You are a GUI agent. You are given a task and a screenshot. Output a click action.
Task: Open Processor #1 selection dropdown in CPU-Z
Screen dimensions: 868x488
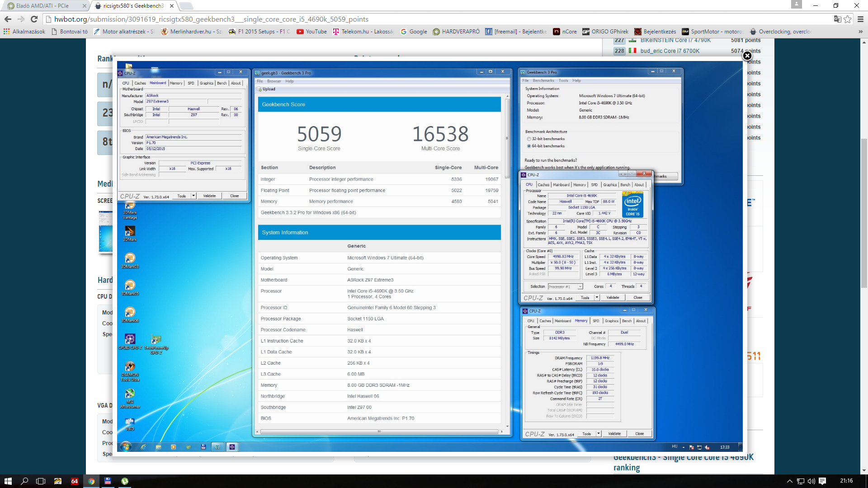click(566, 286)
